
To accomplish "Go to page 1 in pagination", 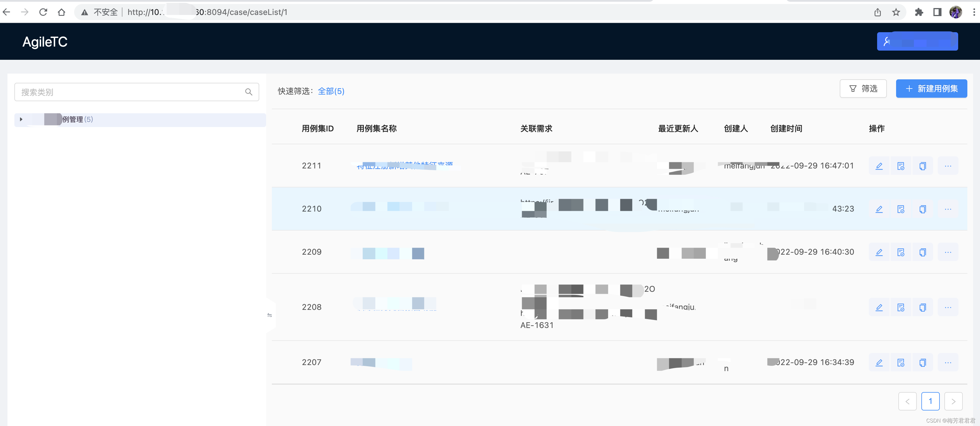I will [x=930, y=401].
